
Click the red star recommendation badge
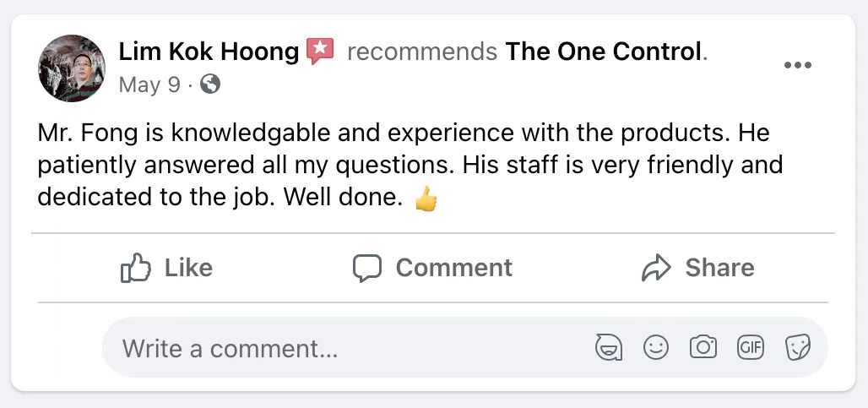[x=321, y=52]
